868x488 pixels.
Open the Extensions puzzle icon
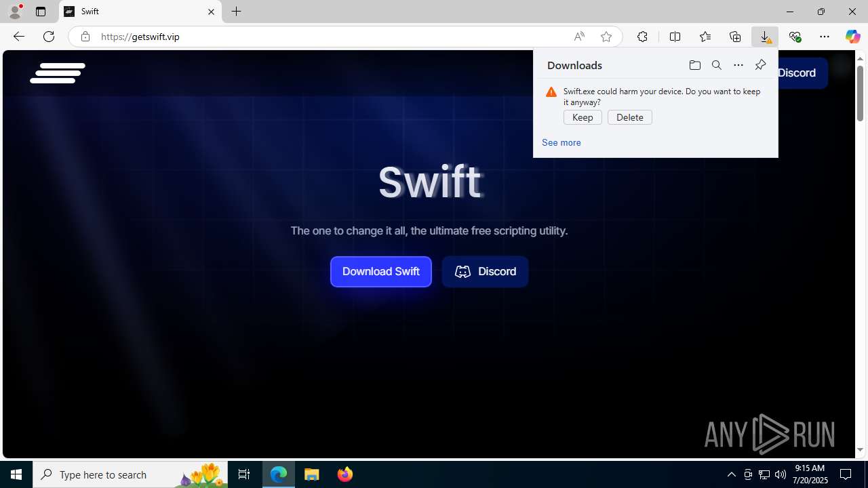(x=642, y=37)
